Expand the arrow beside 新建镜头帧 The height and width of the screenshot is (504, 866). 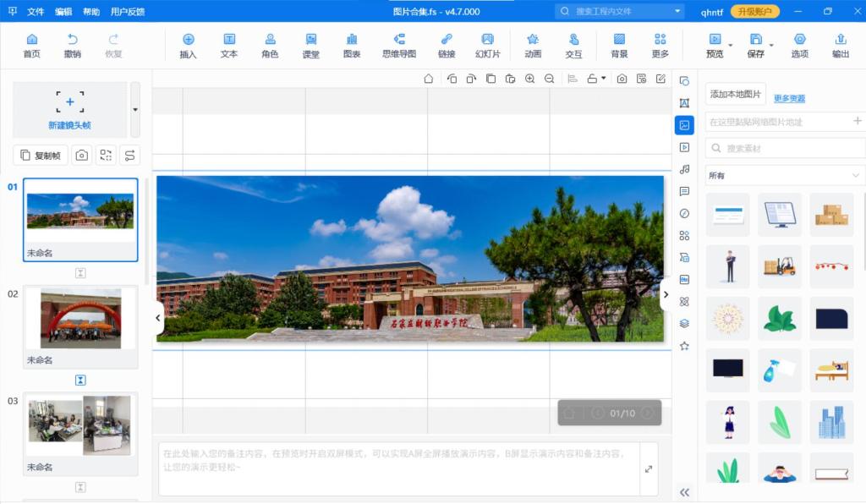[x=135, y=110]
